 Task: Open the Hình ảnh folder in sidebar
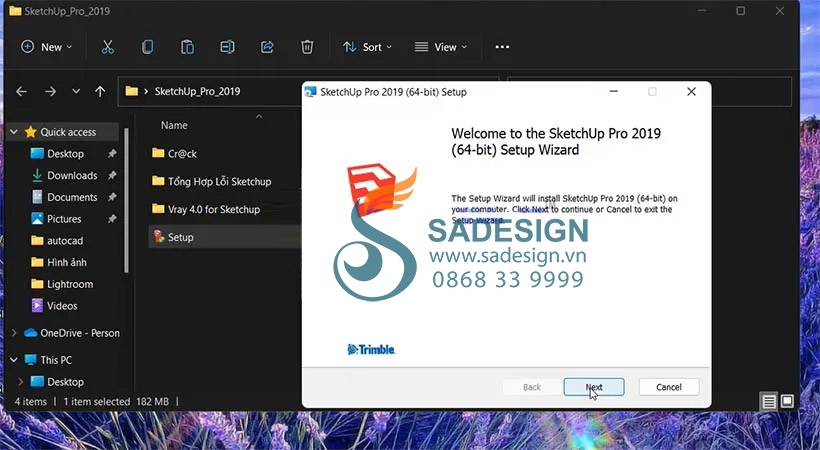click(x=67, y=262)
